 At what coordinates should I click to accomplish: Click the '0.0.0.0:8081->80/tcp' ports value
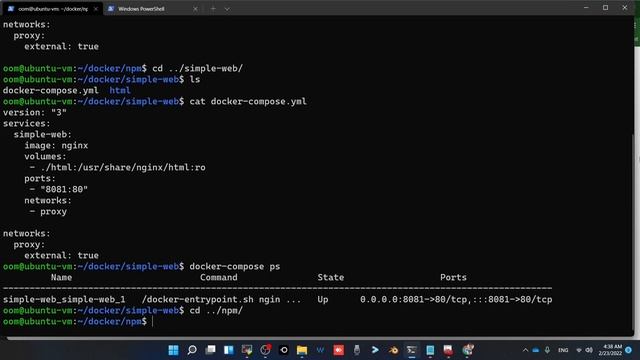[x=413, y=299]
